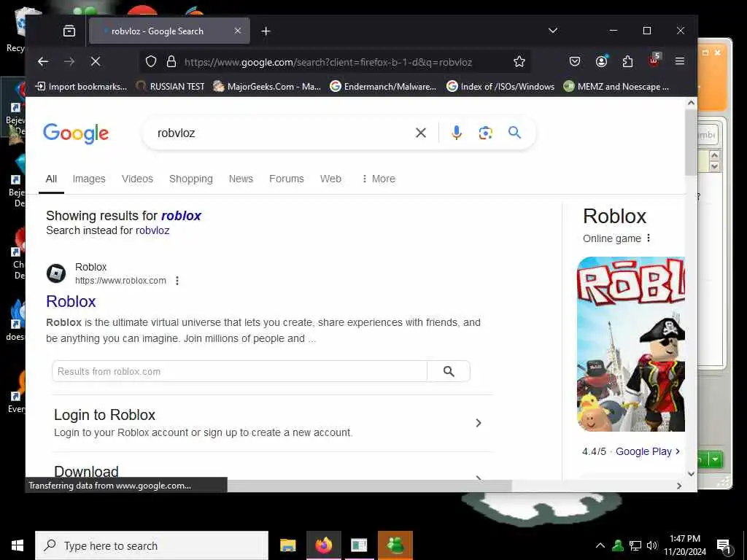Image resolution: width=747 pixels, height=560 pixels.
Task: Click the Roblox pirate cover image
Action: [x=631, y=344]
